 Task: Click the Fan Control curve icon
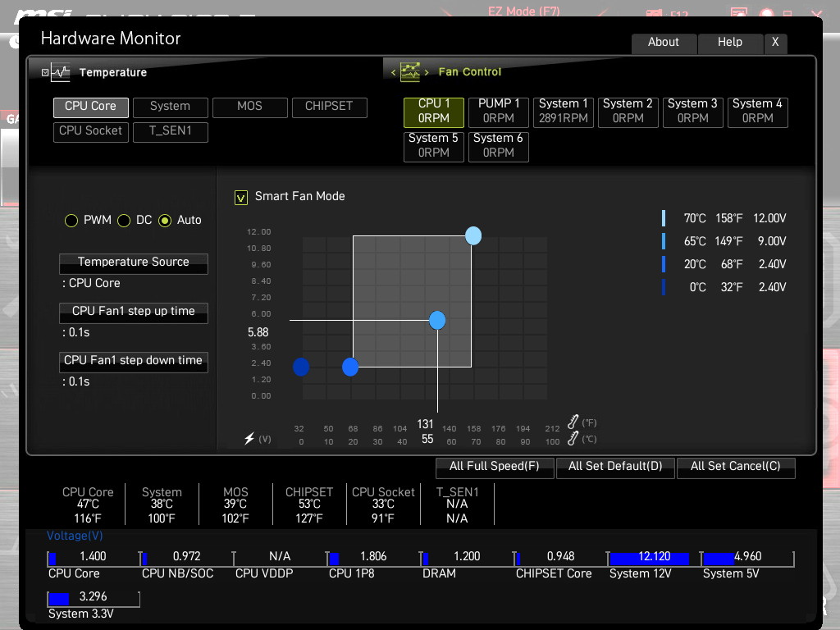point(410,72)
